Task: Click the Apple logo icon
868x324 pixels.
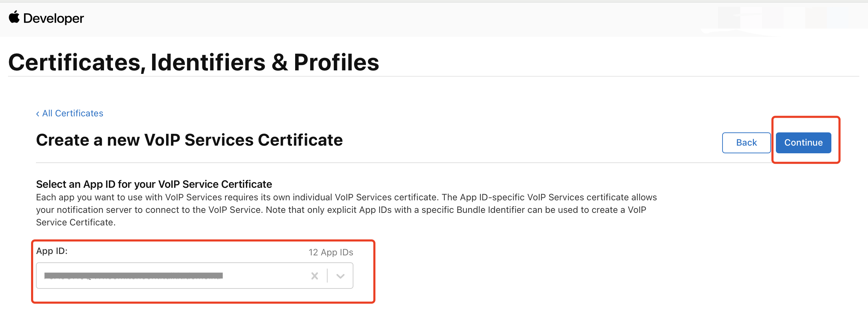Action: coord(14,17)
